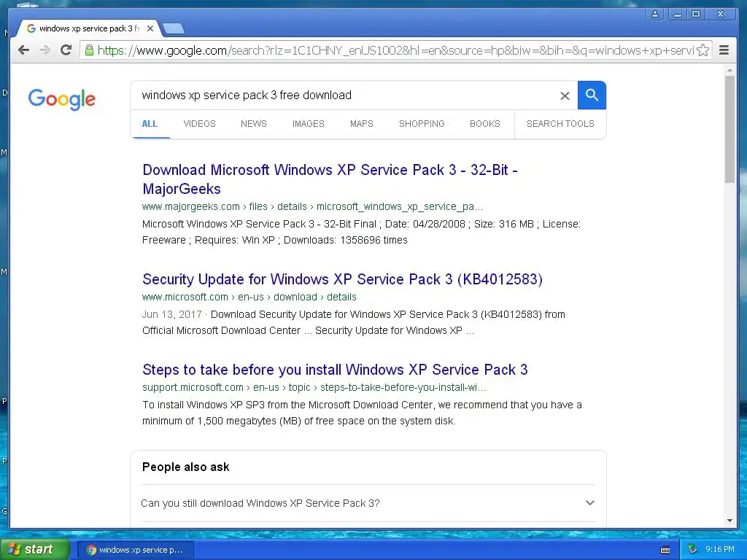Viewport: 747px width, 560px height.
Task: Click the network tray icon beside the clock
Action: [693, 549]
